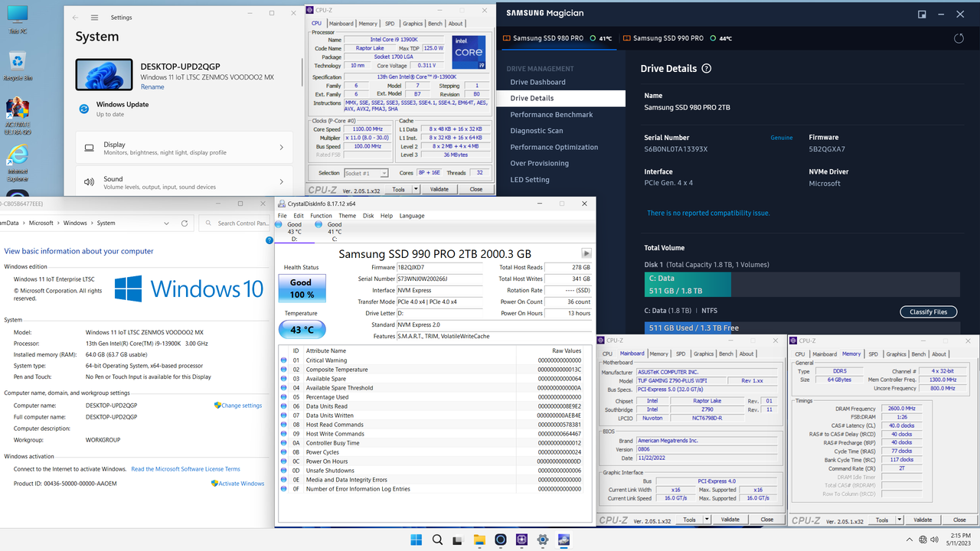
Task: Open This PC desktop icon
Action: coord(17,20)
